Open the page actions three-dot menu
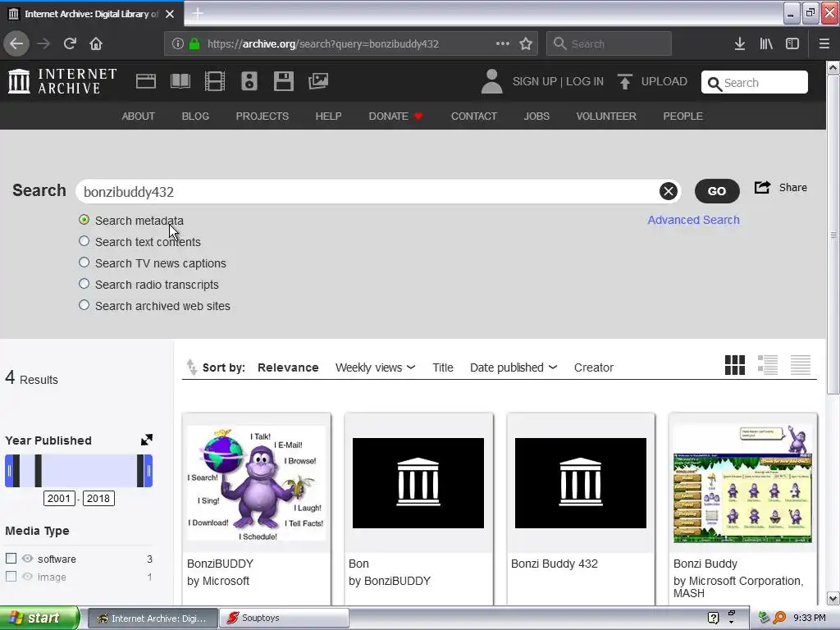Image resolution: width=840 pixels, height=630 pixels. tap(503, 43)
